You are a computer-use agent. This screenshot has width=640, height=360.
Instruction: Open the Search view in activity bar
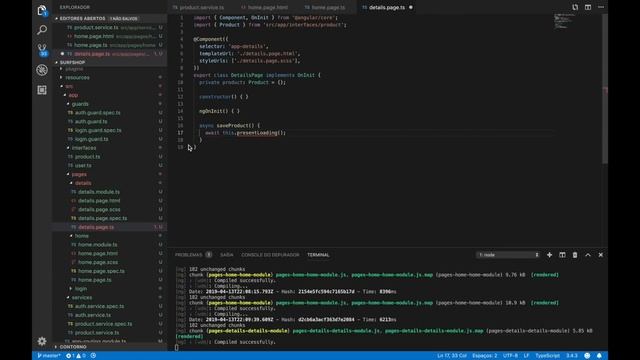(42, 30)
